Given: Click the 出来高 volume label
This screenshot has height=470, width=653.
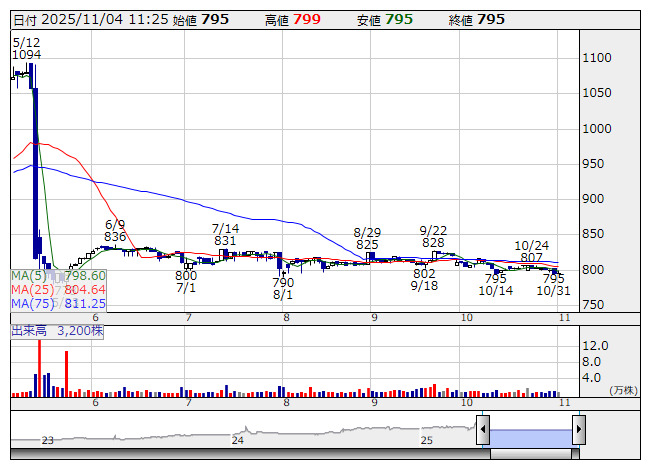Looking at the screenshot, I should click(x=30, y=328).
